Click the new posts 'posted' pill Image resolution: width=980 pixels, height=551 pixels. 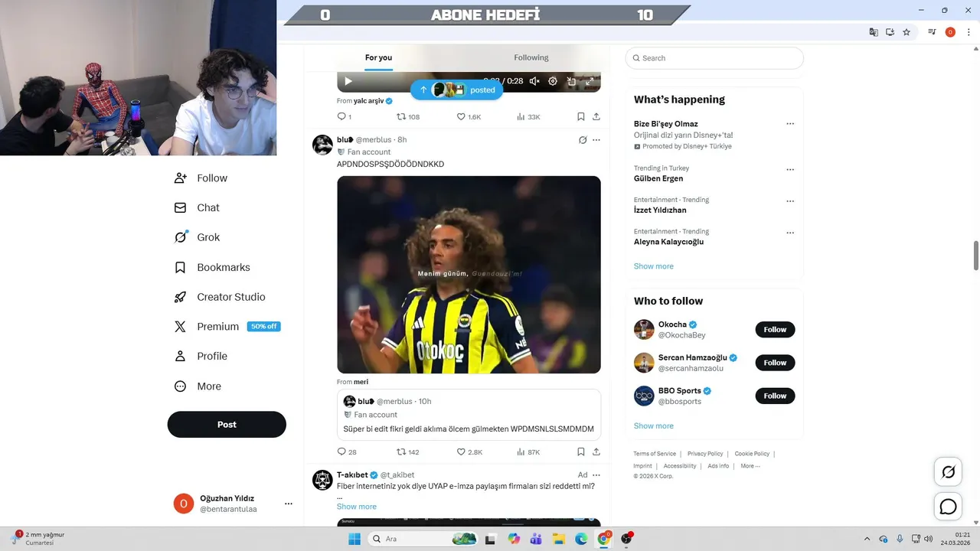point(456,90)
